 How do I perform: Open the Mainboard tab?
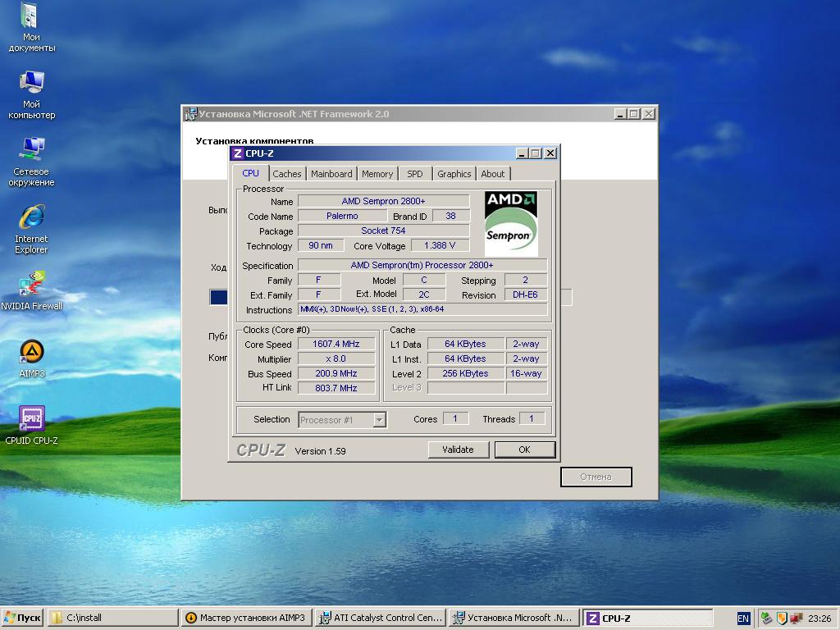tap(331, 174)
